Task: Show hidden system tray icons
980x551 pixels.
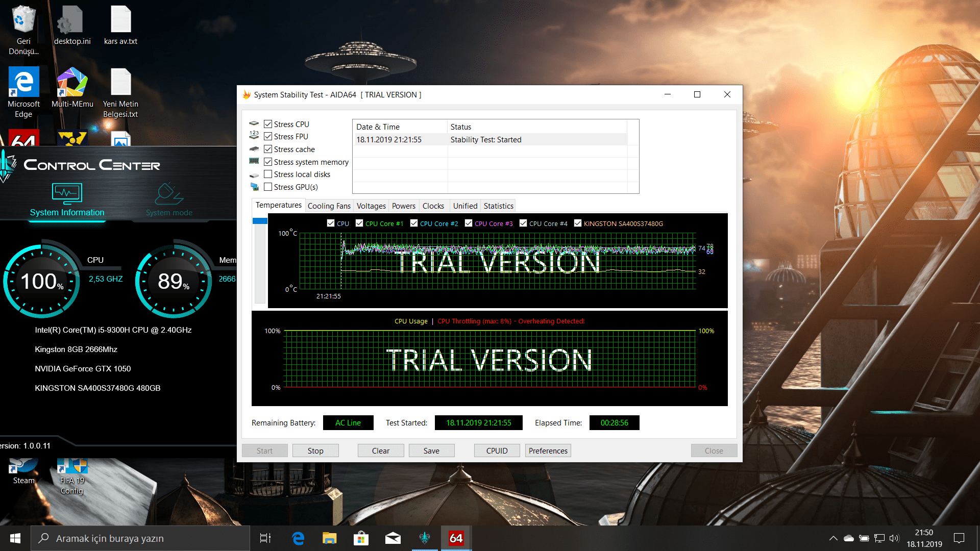Action: coord(833,538)
